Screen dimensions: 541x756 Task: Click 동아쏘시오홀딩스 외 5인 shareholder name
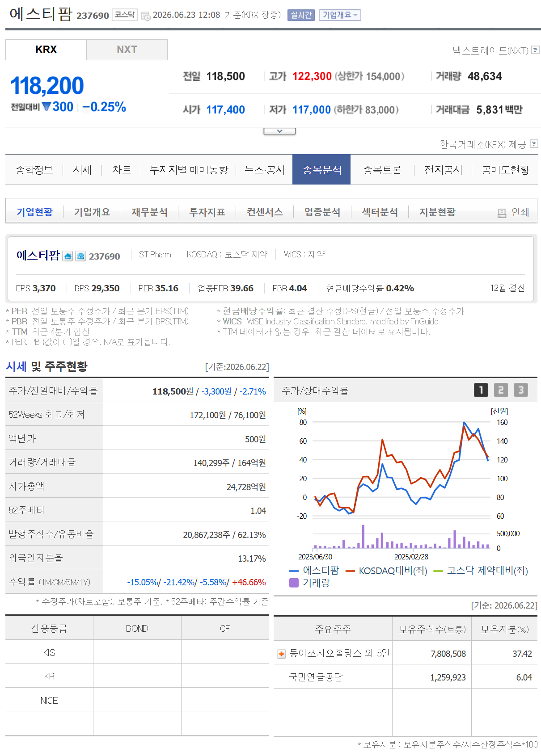click(339, 653)
